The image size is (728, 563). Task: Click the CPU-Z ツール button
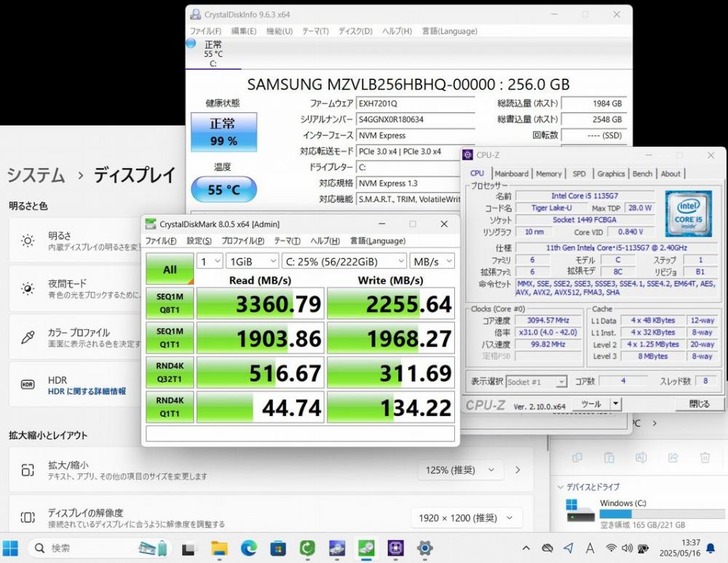coord(591,403)
